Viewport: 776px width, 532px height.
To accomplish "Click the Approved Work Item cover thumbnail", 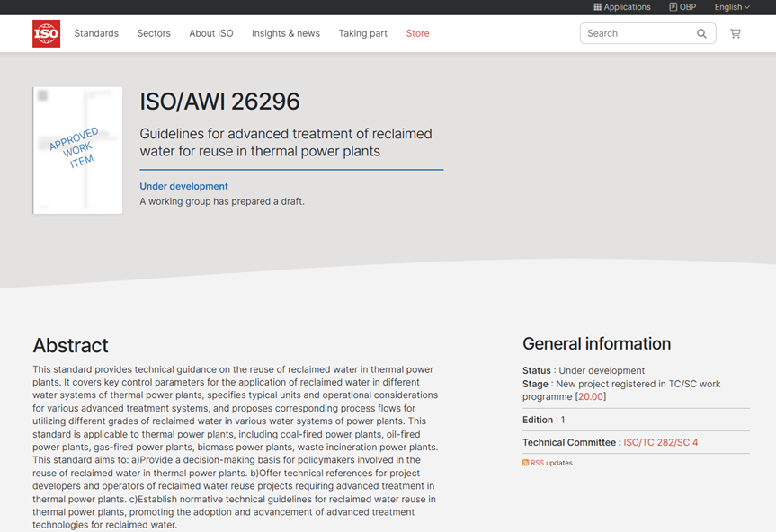I will pos(77,150).
